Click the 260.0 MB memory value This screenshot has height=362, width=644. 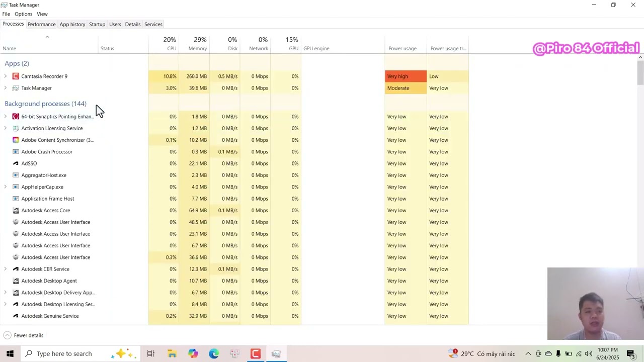(x=196, y=76)
